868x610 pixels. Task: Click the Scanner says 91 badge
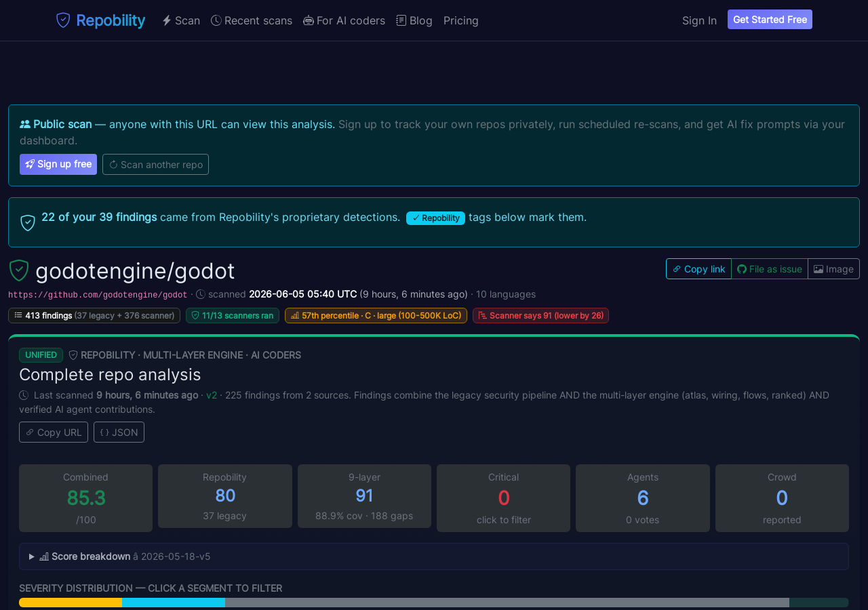[x=540, y=315]
